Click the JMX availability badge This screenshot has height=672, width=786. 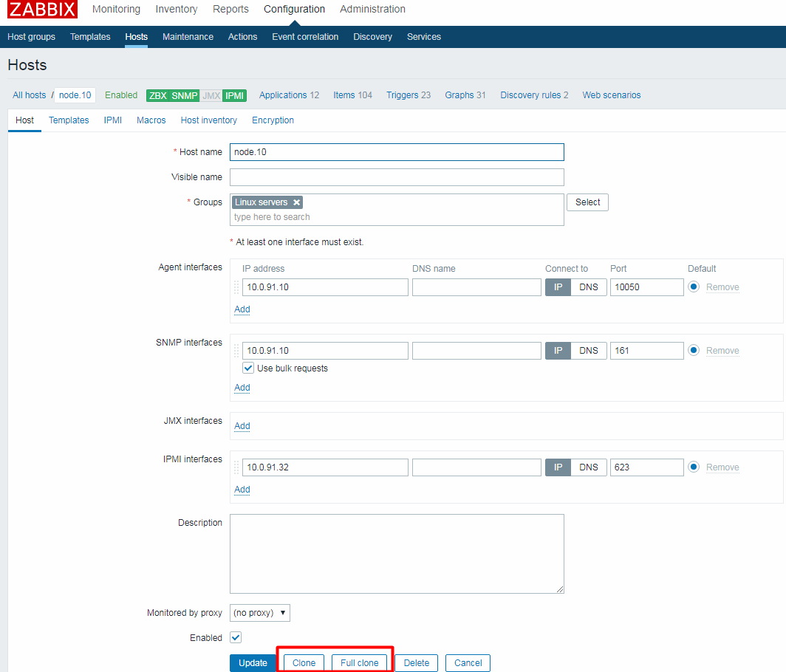[x=211, y=96]
